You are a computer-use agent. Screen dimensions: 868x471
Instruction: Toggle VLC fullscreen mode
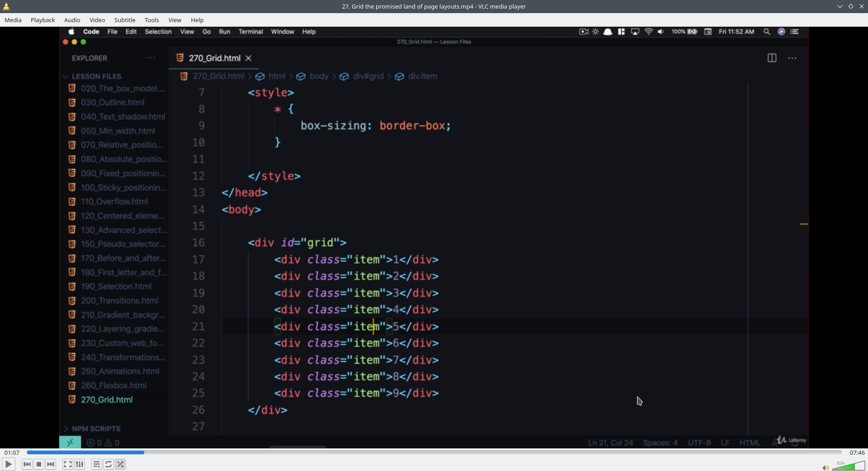[67, 464]
